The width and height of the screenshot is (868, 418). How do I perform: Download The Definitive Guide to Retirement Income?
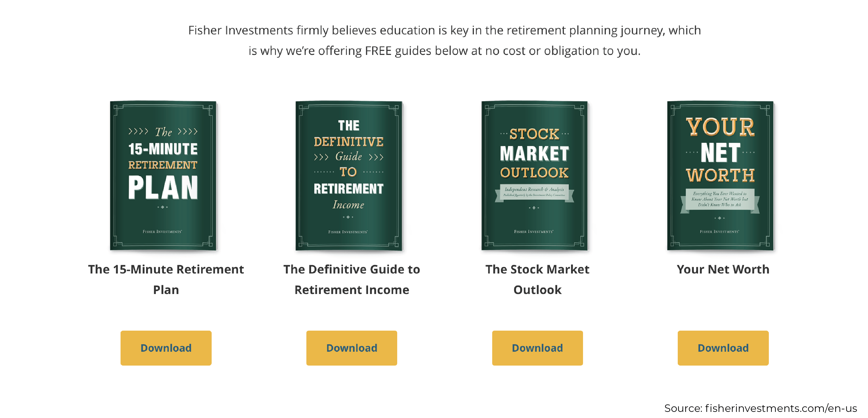[351, 348]
